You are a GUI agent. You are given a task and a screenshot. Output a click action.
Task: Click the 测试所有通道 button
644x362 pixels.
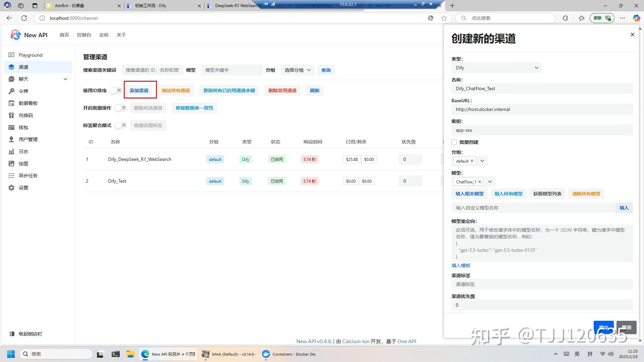176,90
